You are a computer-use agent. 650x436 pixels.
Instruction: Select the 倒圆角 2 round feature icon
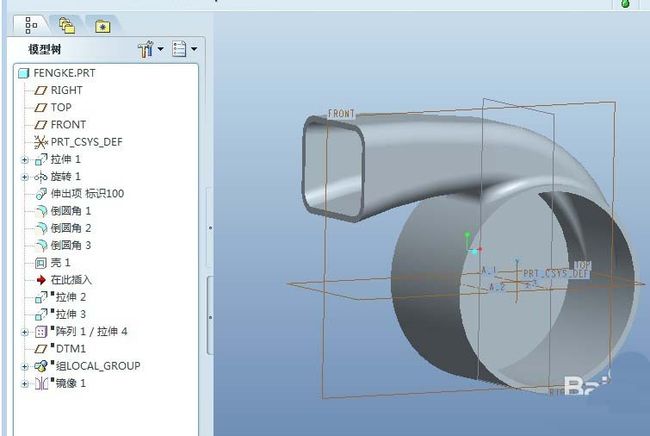[41, 228]
